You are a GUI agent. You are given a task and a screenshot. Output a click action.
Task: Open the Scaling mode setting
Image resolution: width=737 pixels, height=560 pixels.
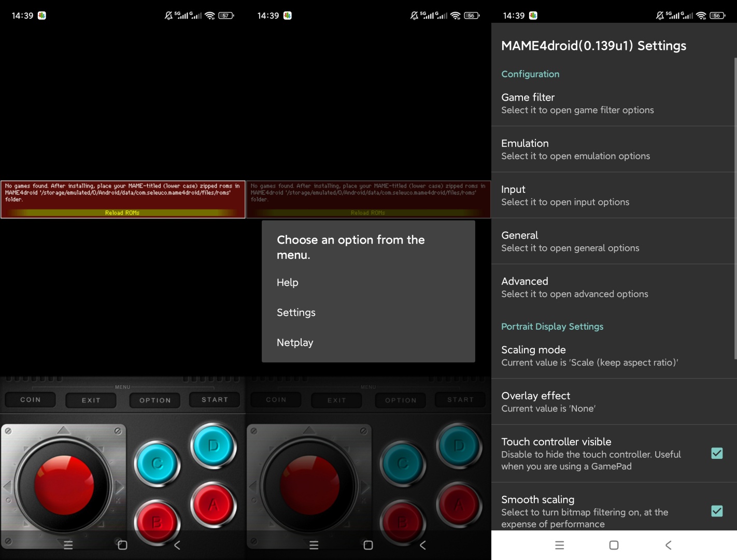[x=614, y=356]
